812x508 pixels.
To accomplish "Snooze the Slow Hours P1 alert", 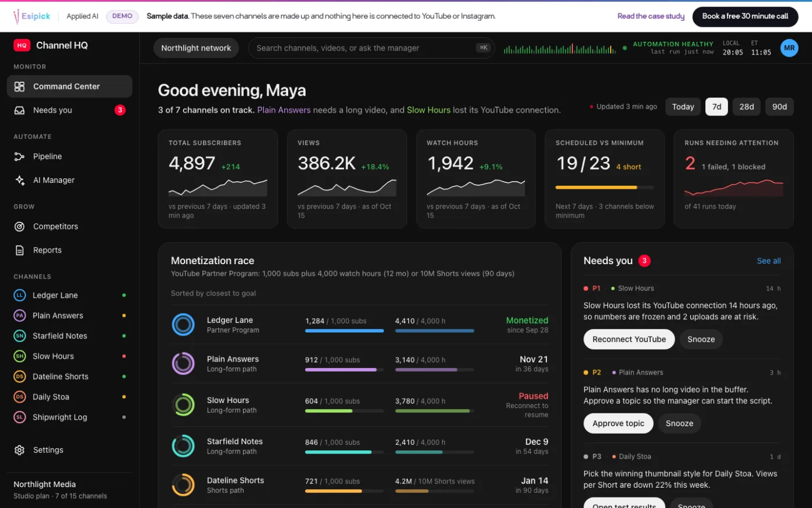I will click(701, 340).
